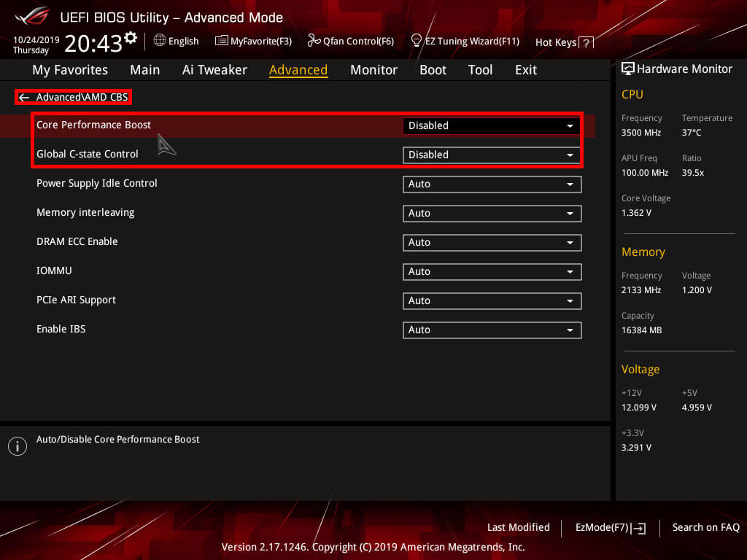Open the Global C-state Control dropdown
This screenshot has height=560, width=747.
click(x=492, y=155)
